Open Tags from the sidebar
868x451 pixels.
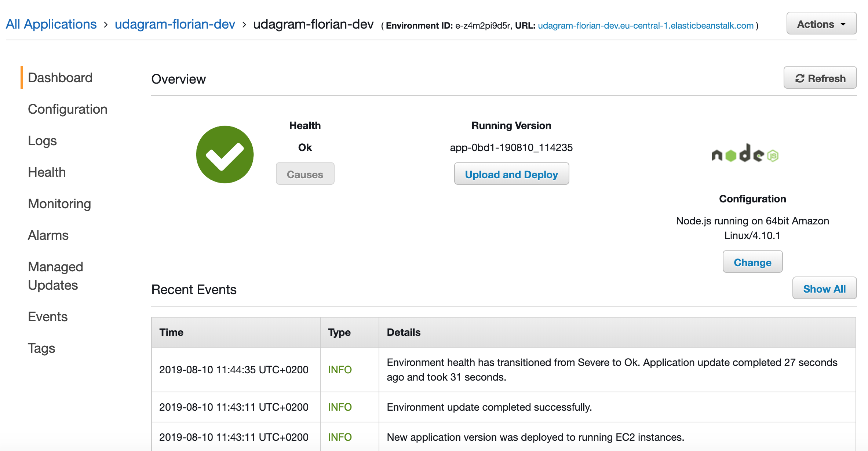coord(41,348)
